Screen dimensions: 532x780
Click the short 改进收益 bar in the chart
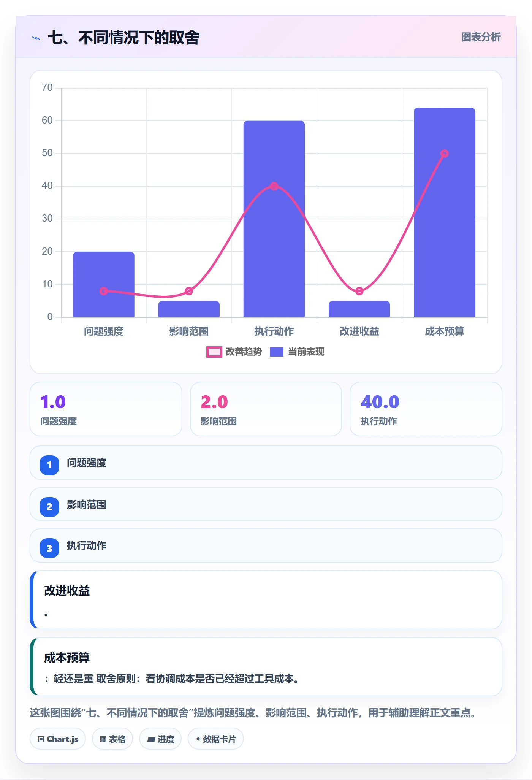tap(359, 309)
